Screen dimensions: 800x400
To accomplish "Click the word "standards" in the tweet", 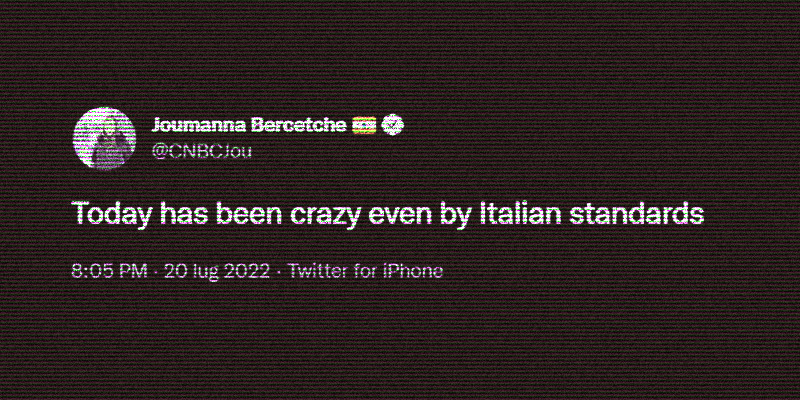I will [x=651, y=213].
